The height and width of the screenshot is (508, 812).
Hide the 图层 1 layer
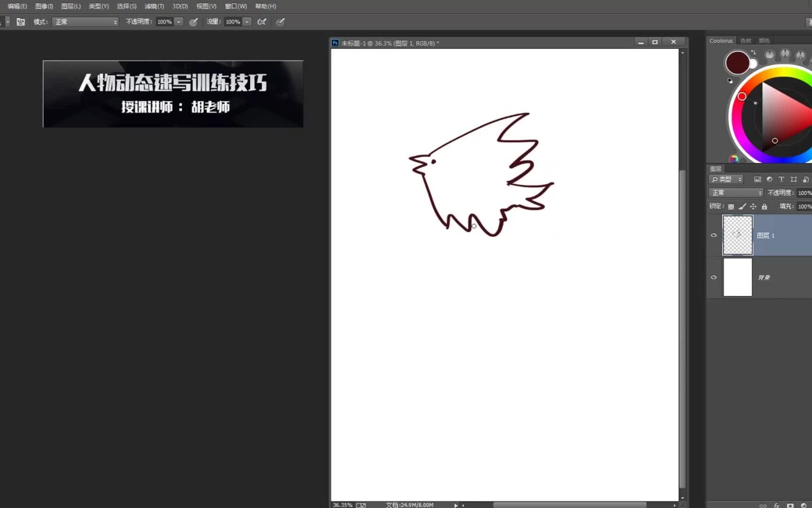[x=714, y=235]
